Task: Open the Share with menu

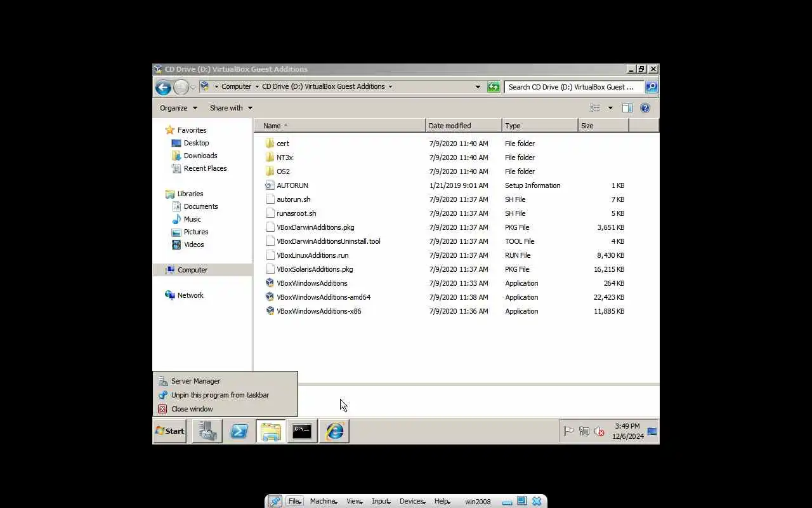Action: (x=231, y=108)
